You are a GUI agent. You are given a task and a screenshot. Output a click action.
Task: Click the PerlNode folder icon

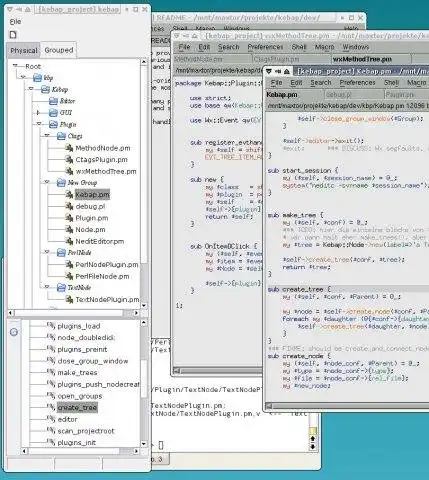pos(61,253)
